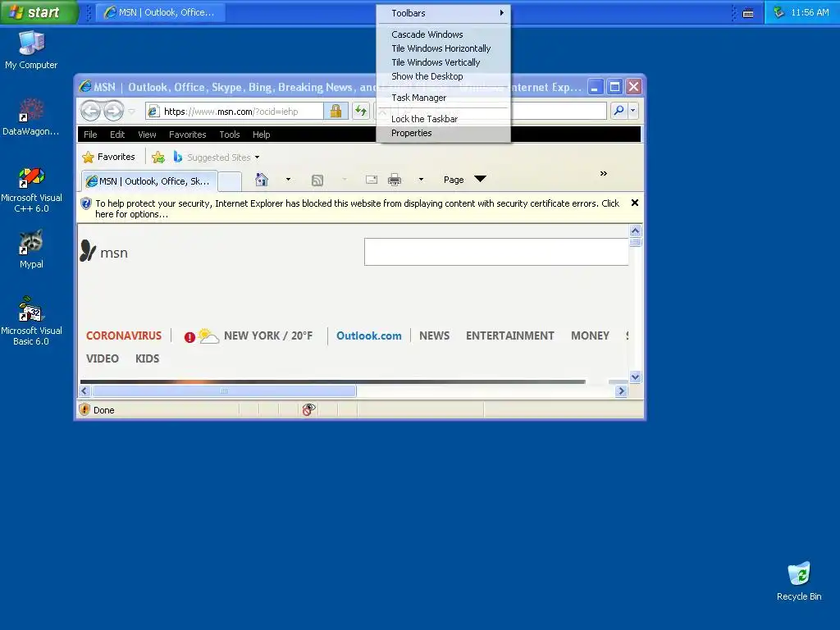Click the on-screen keyboard tray icon
The width and height of the screenshot is (840, 630).
coord(748,13)
